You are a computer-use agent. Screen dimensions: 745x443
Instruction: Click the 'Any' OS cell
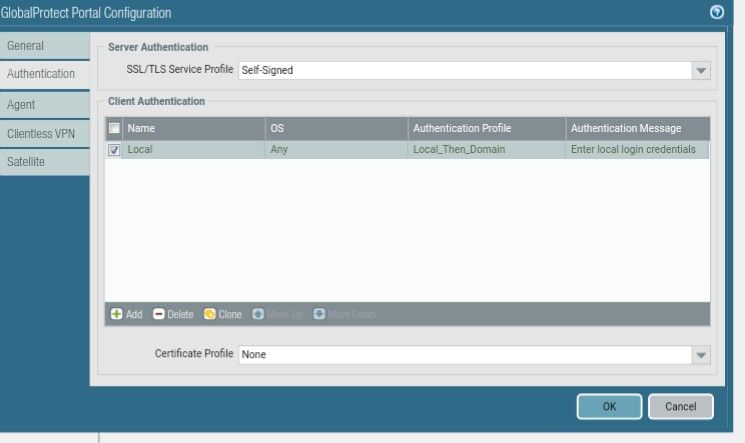[336, 149]
